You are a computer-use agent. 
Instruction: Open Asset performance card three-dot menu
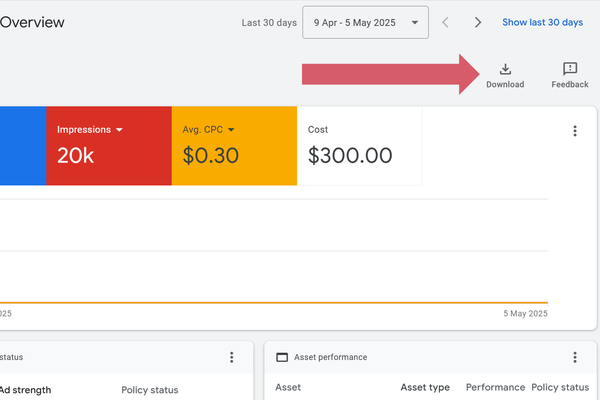(x=575, y=357)
